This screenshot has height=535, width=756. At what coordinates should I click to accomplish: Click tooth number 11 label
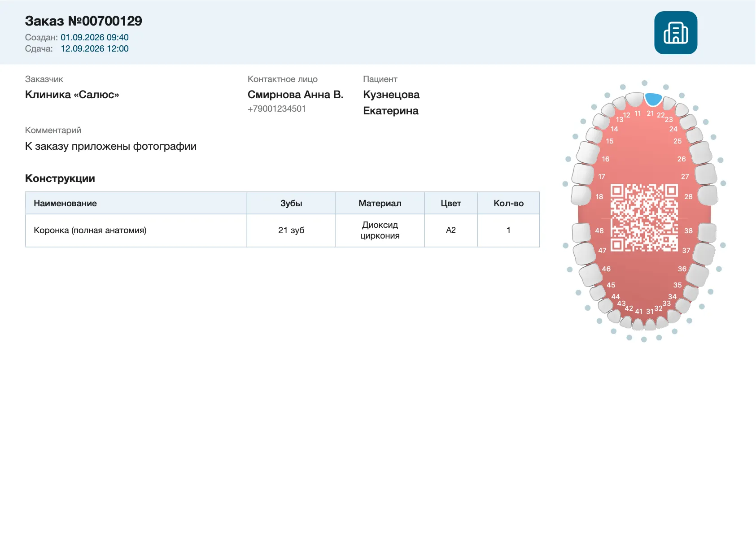638,113
